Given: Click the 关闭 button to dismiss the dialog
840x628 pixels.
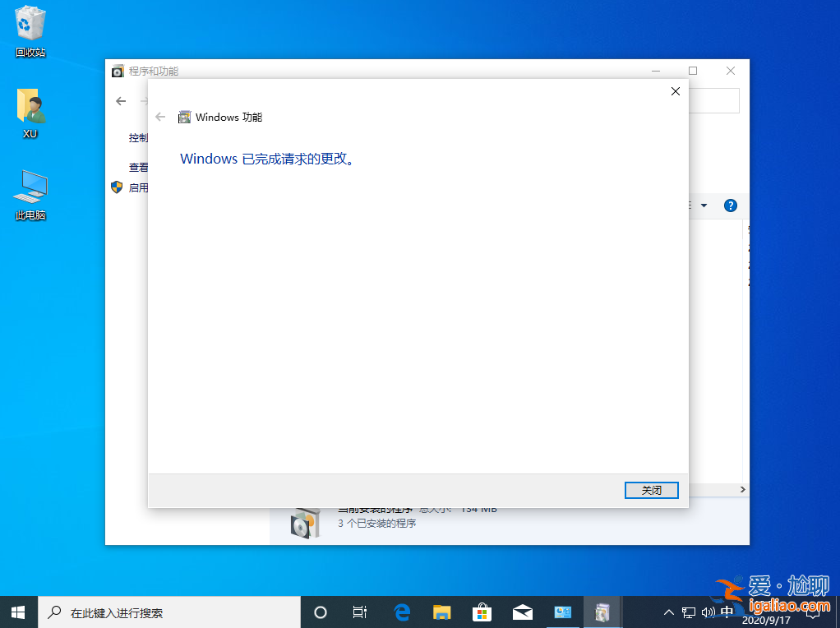Looking at the screenshot, I should pos(651,490).
